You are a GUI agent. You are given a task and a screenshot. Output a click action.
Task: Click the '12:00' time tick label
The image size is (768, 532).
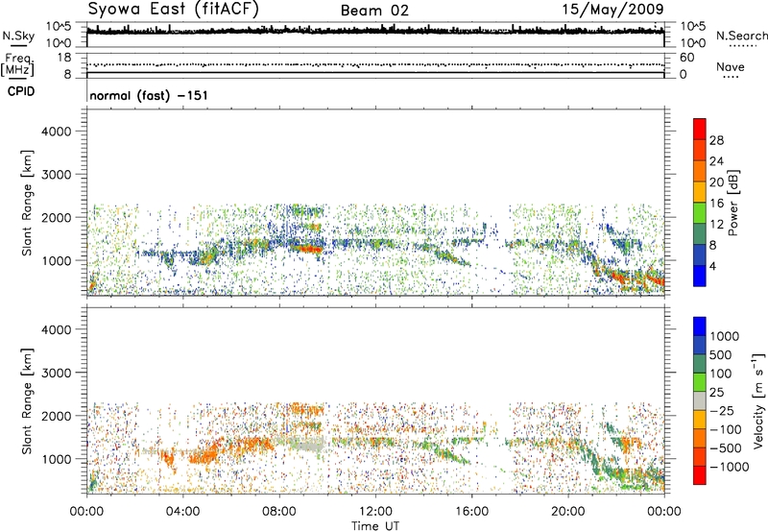[375, 512]
